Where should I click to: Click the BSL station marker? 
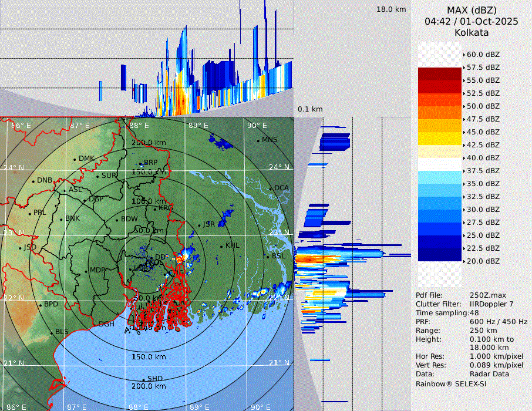(267, 257)
